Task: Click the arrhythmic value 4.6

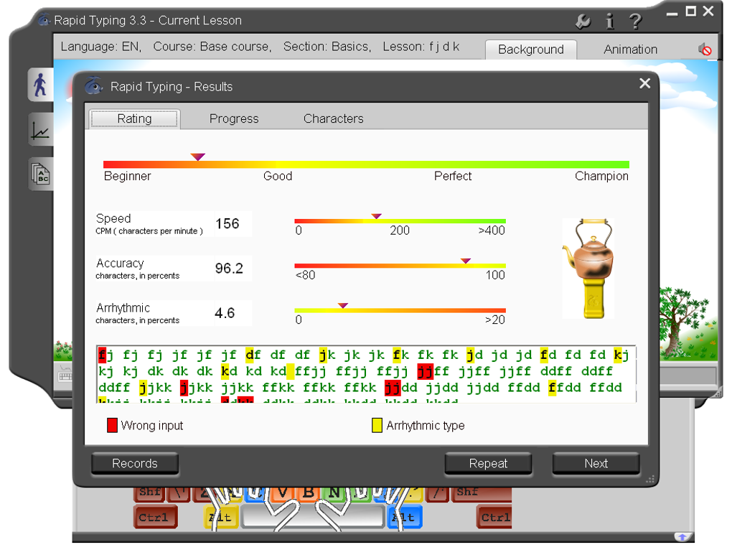Action: tap(225, 313)
